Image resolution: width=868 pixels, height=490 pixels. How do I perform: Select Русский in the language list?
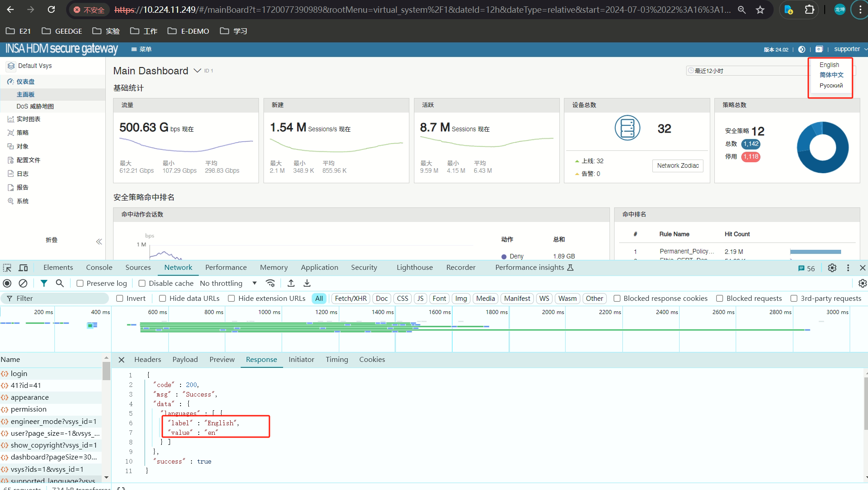[x=831, y=86]
